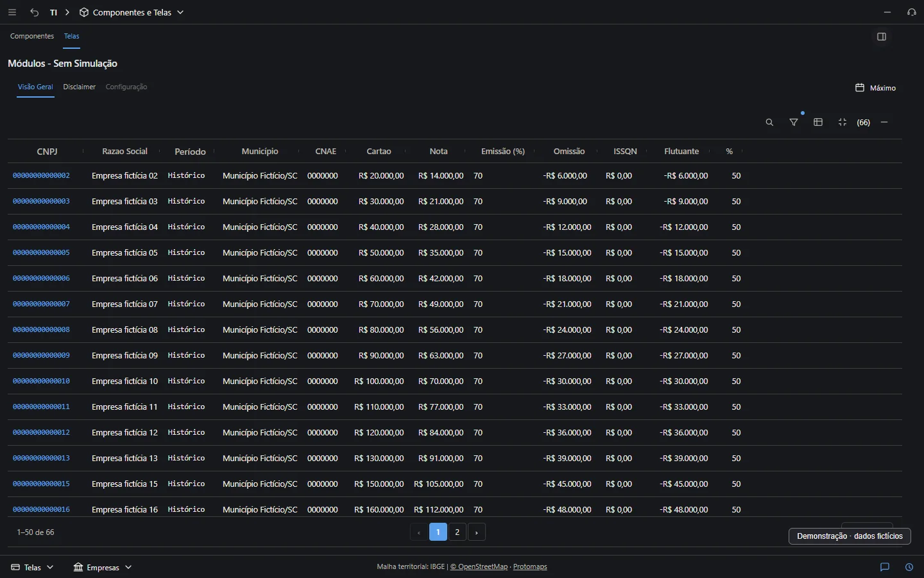Open the Protomaps link
The width and height of the screenshot is (924, 578).
point(530,566)
